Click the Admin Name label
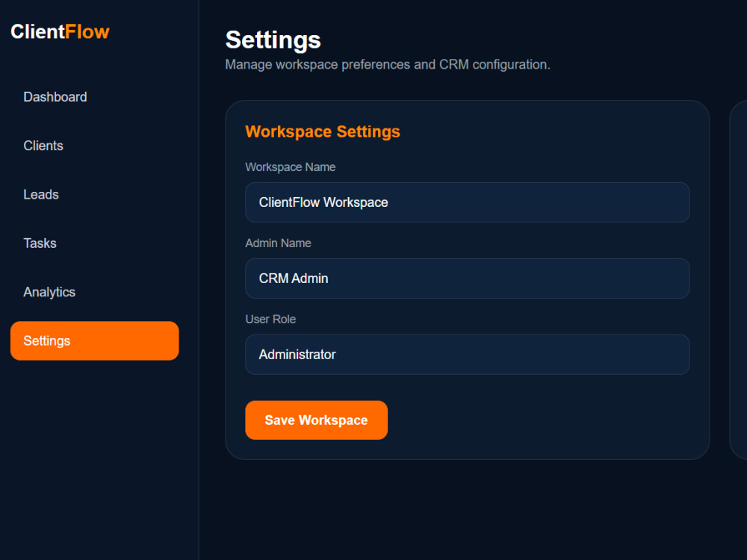Image resolution: width=747 pixels, height=560 pixels. click(278, 243)
